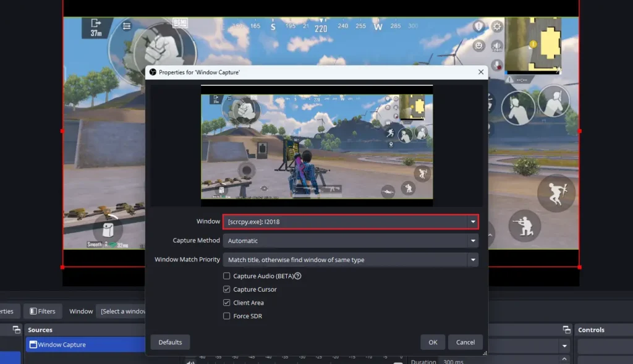Viewport: 633px width, 364px height.
Task: Click the Defaults button
Action: coord(170,342)
